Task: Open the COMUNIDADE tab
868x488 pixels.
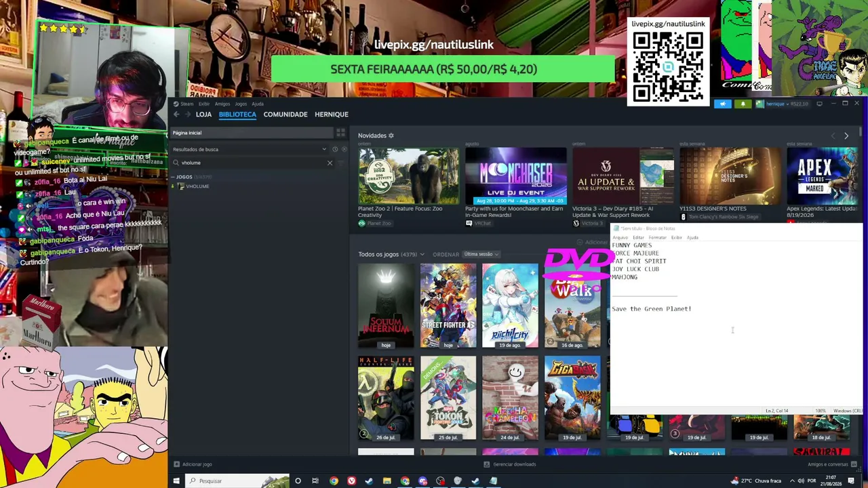Action: pos(285,115)
